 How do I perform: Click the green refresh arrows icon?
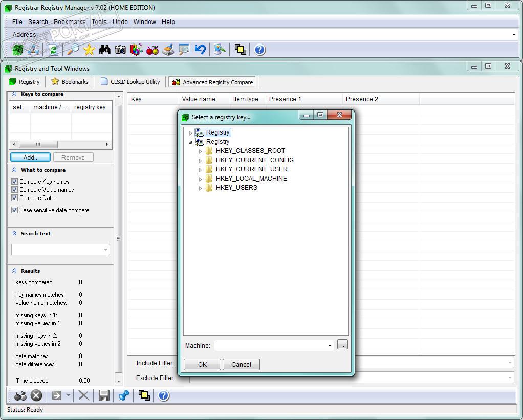click(53, 50)
